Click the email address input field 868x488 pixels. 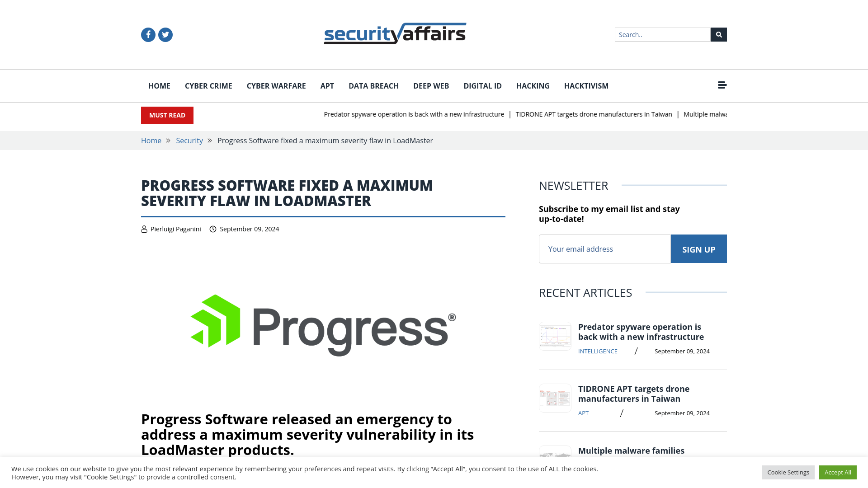tap(604, 249)
